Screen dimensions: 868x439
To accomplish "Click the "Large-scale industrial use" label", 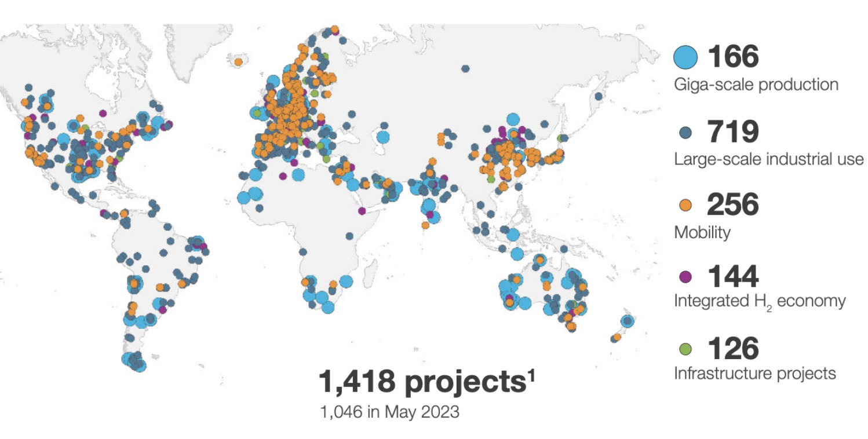I will pos(769,159).
